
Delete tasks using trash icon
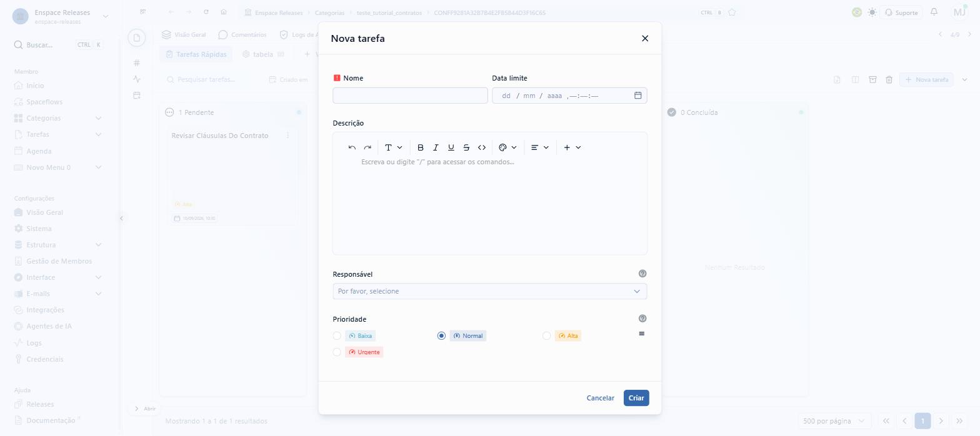click(x=889, y=79)
